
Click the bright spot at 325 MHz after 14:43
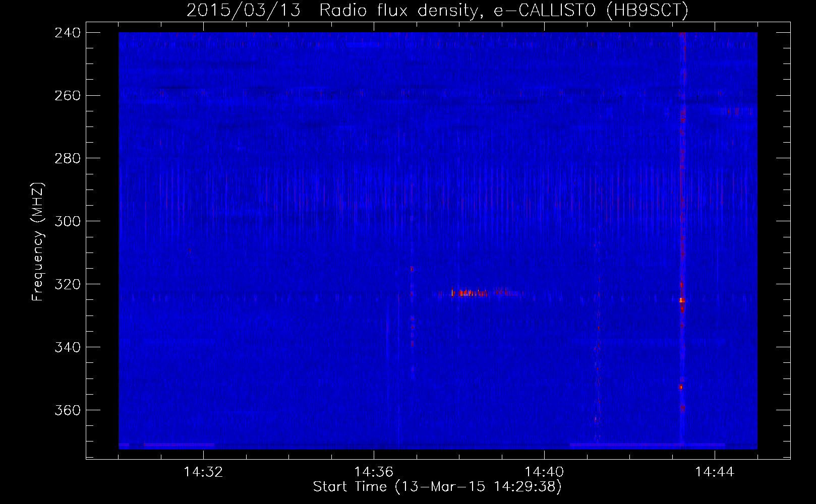click(x=681, y=300)
